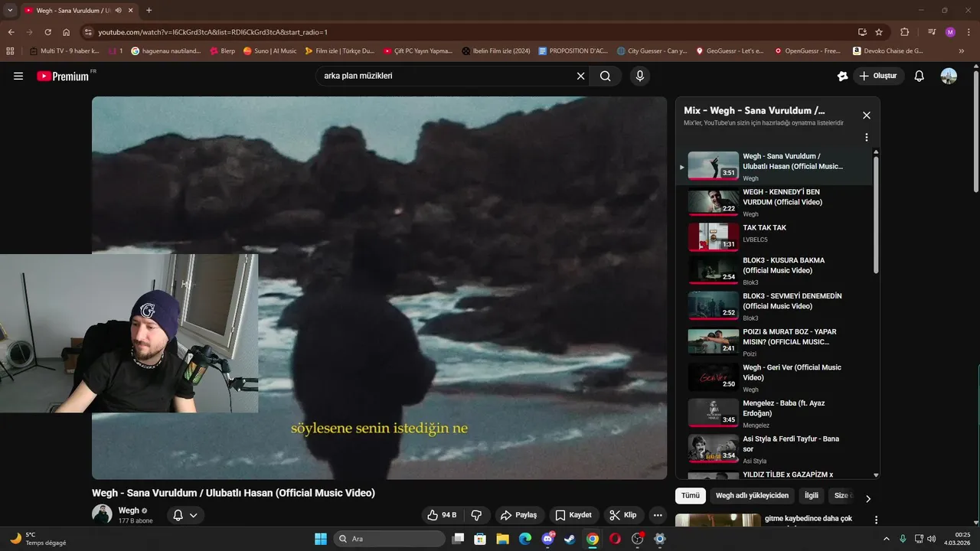Dislike the video with thumbs-down
This screenshot has width=980, height=551.
pos(476,515)
